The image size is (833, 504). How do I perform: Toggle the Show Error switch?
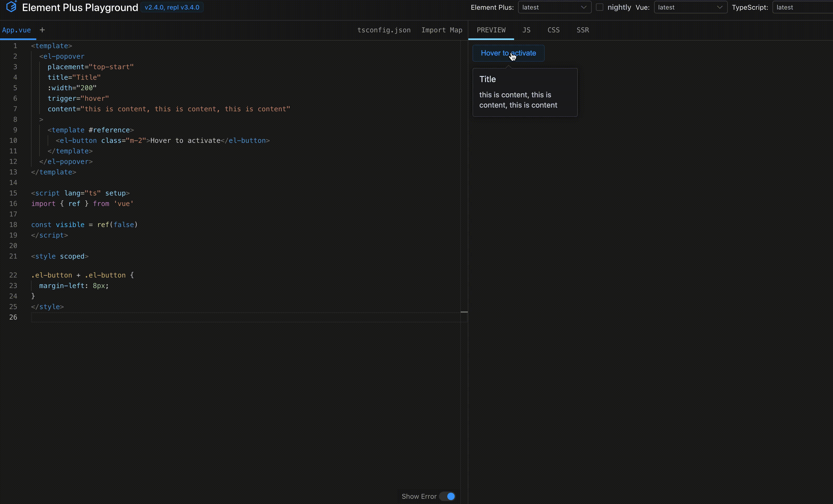(447, 496)
